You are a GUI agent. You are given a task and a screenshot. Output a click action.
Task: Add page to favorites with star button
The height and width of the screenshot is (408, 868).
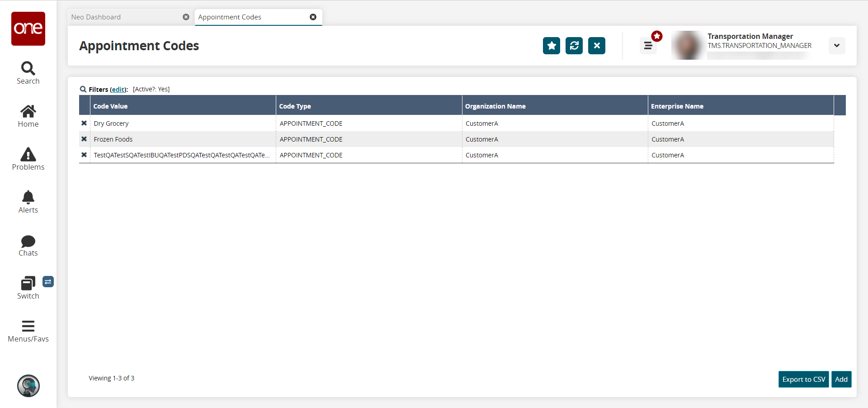[x=551, y=46]
